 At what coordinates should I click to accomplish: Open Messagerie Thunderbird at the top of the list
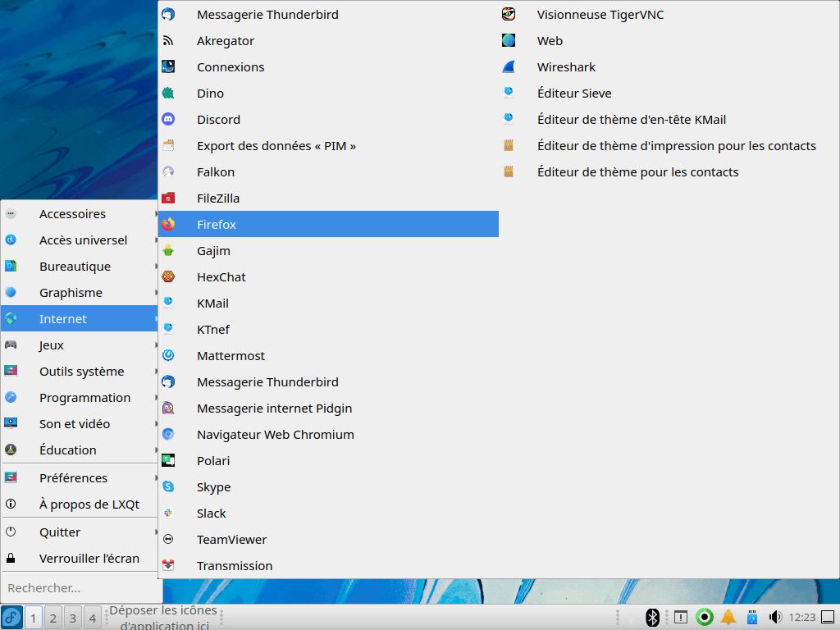click(328, 15)
